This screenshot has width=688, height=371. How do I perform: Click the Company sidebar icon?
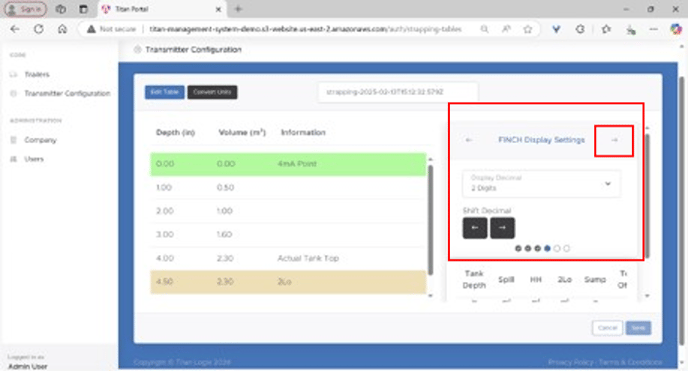14,140
